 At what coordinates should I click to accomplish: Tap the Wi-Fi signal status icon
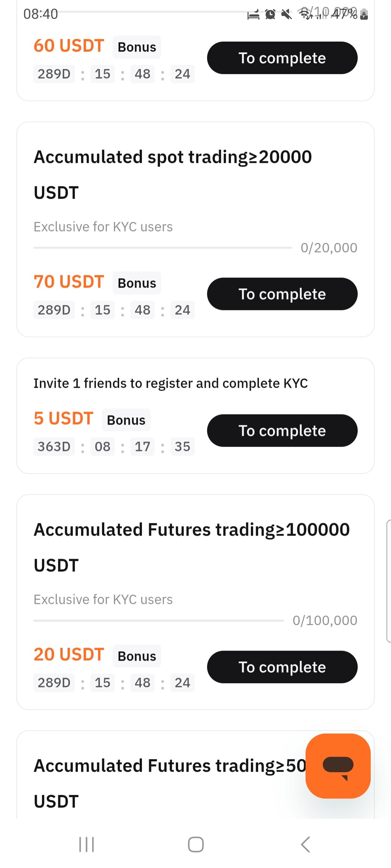point(305,14)
